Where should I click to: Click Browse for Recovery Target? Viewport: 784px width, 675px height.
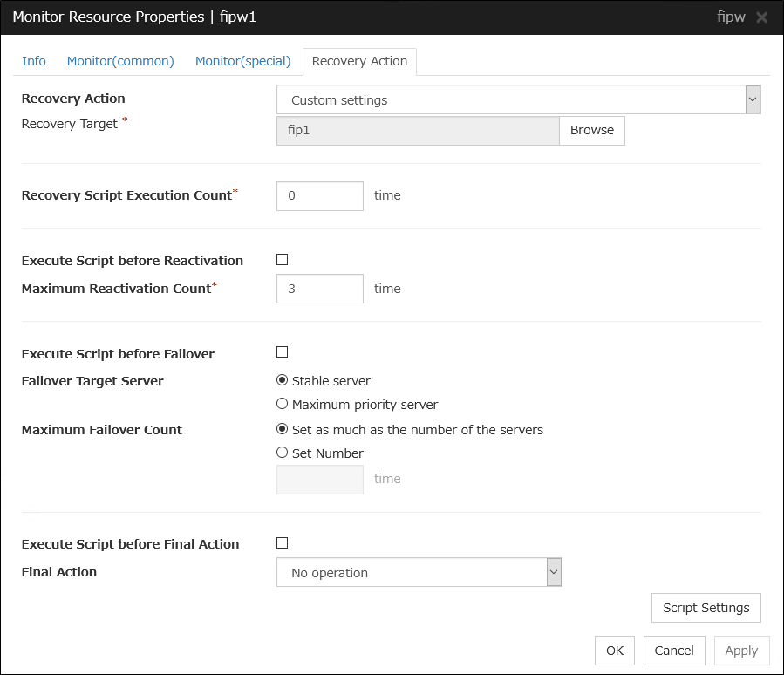[x=591, y=130]
